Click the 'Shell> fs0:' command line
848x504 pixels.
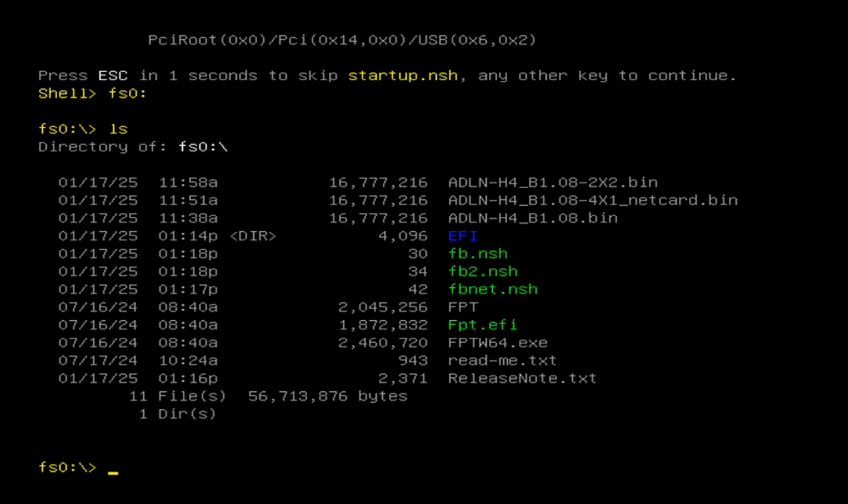tap(93, 94)
